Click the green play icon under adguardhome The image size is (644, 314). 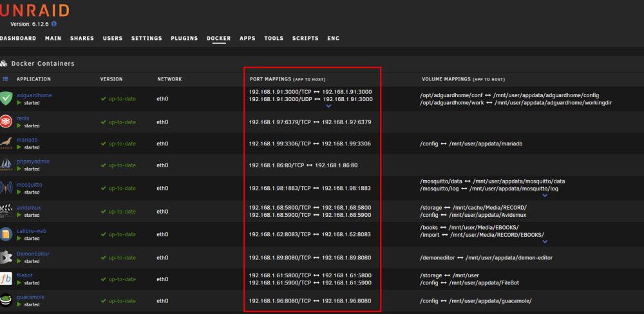coord(19,102)
